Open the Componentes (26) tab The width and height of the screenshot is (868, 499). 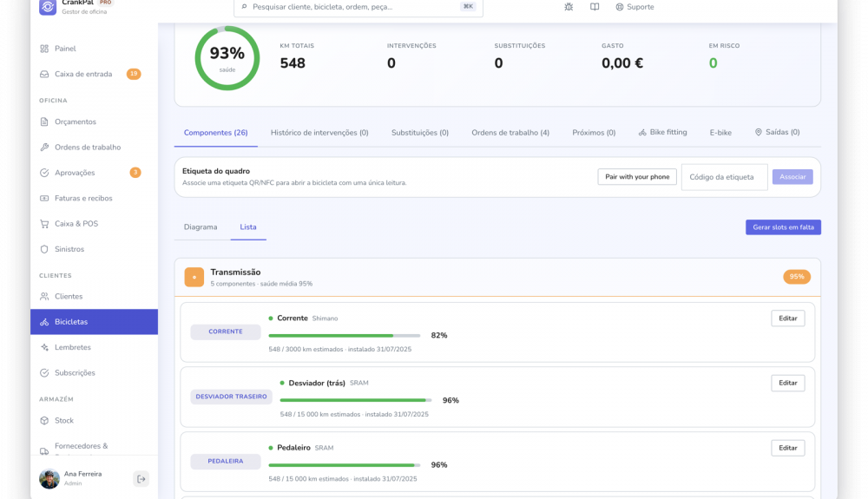click(216, 133)
